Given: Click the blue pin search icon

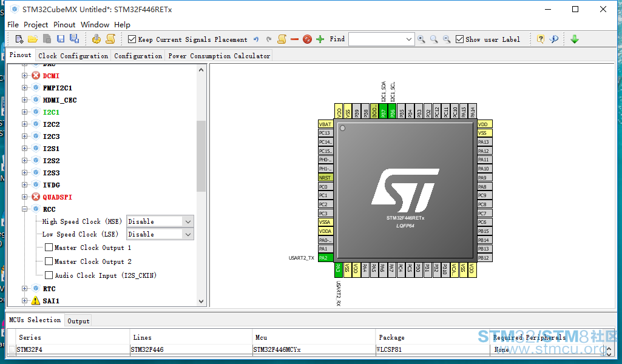Looking at the screenshot, I should coord(554,39).
